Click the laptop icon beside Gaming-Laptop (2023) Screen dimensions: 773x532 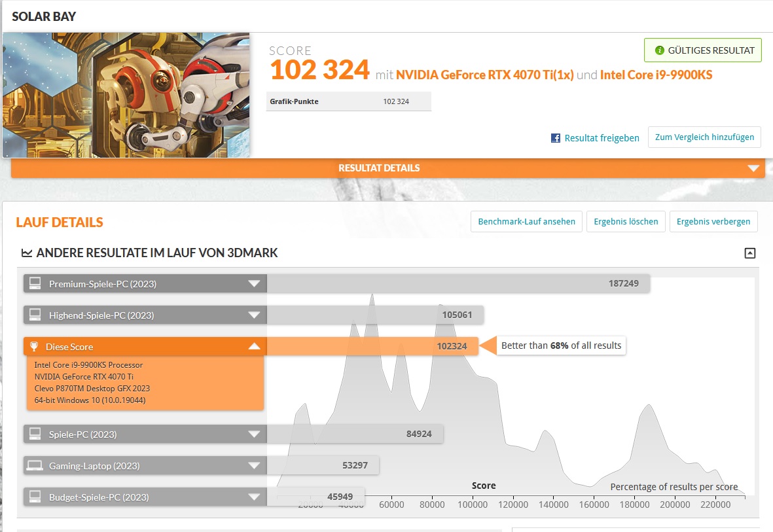point(35,465)
